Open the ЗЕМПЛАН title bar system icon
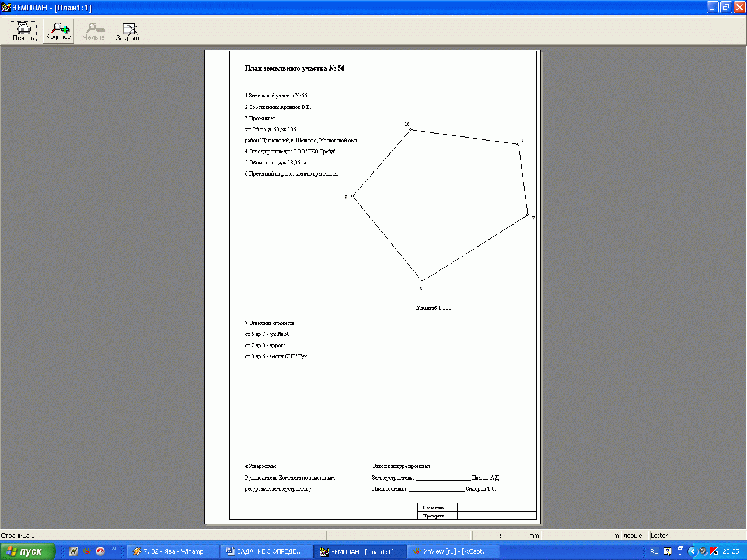 (6, 8)
